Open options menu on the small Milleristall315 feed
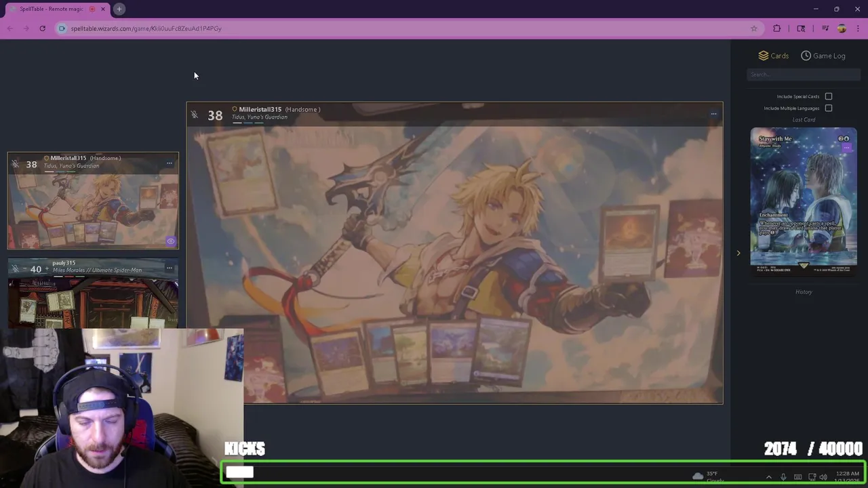Image resolution: width=868 pixels, height=488 pixels. pos(170,163)
